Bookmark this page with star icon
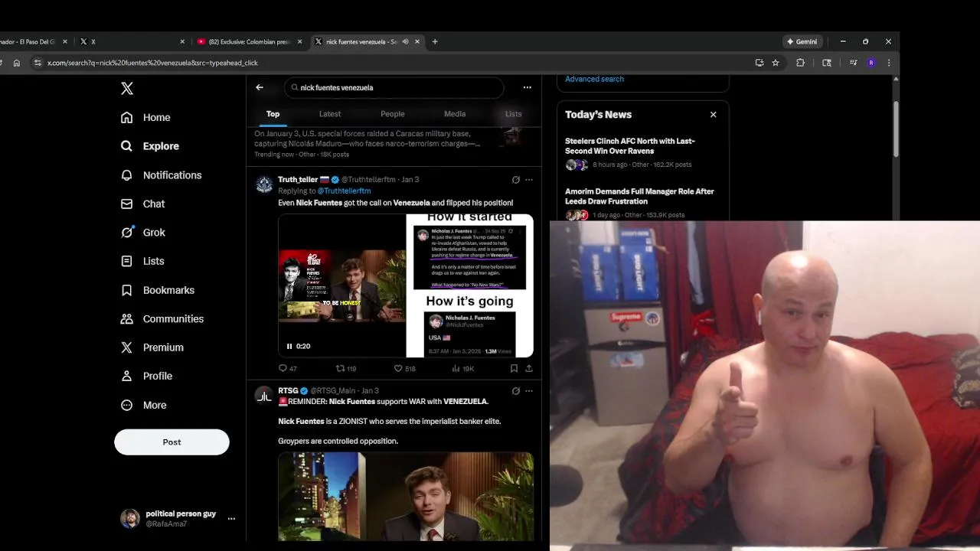 [776, 63]
